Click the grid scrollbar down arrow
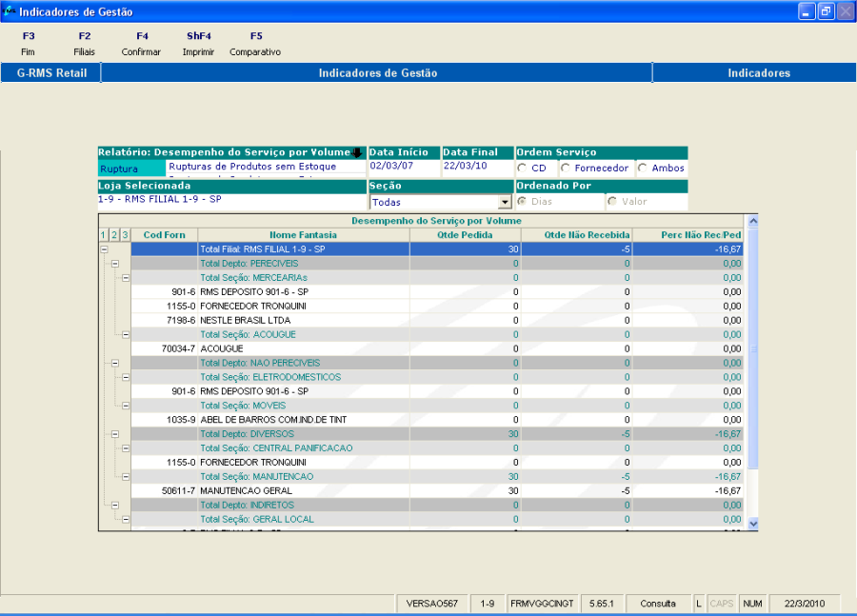This screenshot has height=616, width=857. (x=752, y=524)
